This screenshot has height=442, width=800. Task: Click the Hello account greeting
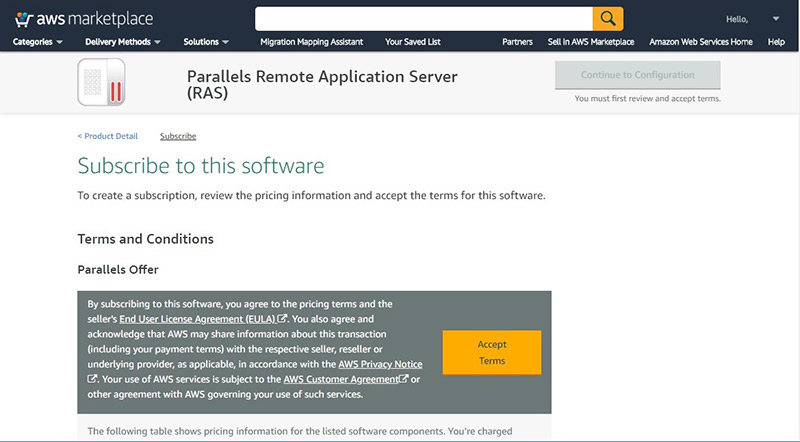pos(737,19)
